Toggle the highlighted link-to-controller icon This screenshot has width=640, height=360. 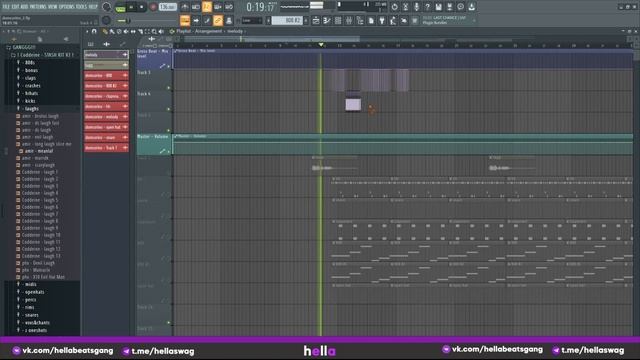(218, 20)
